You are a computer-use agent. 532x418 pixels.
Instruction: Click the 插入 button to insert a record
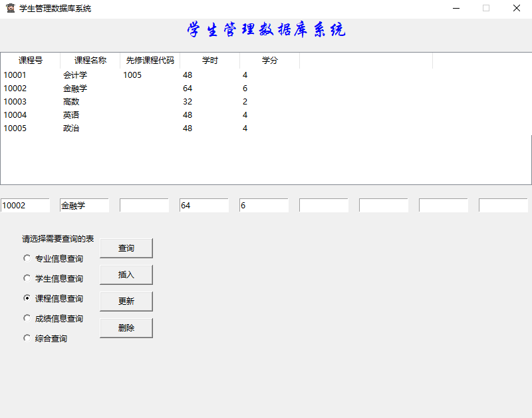pyautogui.click(x=126, y=274)
